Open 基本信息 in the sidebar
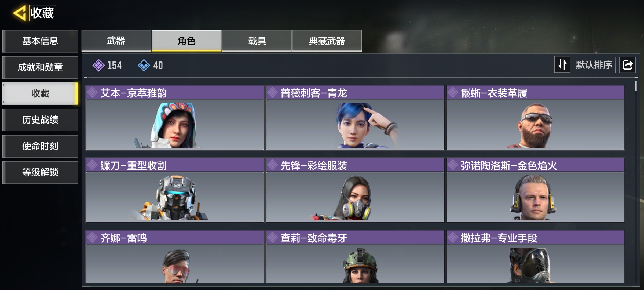 tap(40, 41)
